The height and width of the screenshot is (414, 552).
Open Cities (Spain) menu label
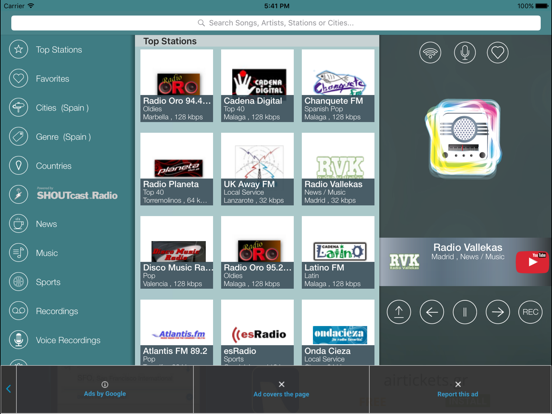(62, 108)
